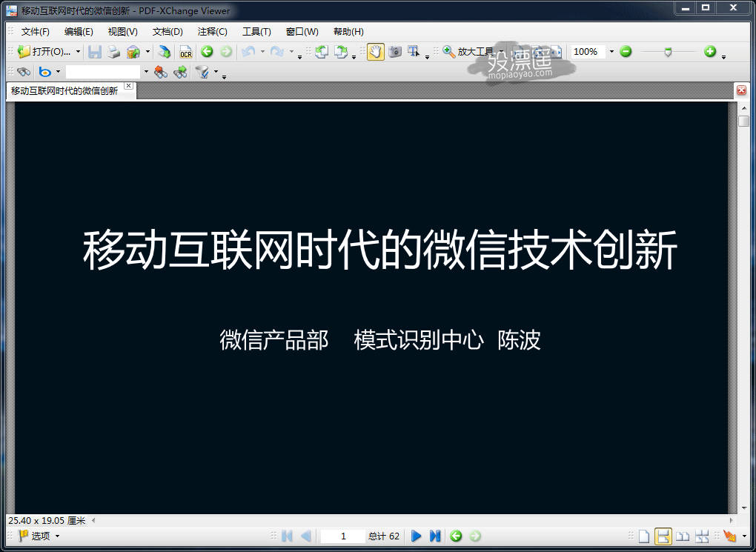Click the search options funnel icon
The height and width of the screenshot is (552, 756).
click(202, 73)
